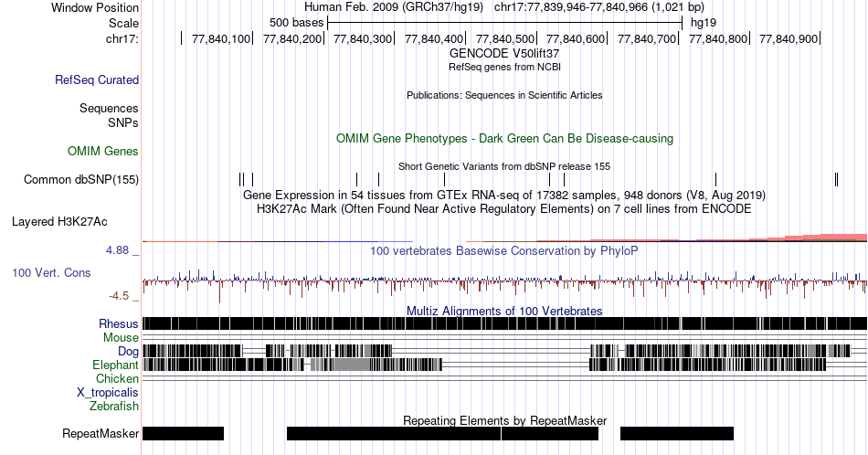868x455 pixels.
Task: Click the Scale label
Action: click(123, 23)
